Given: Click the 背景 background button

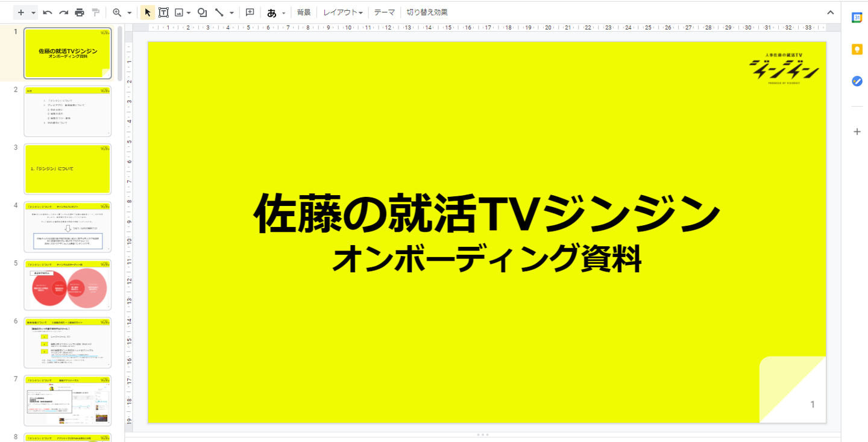Looking at the screenshot, I should click(x=304, y=13).
